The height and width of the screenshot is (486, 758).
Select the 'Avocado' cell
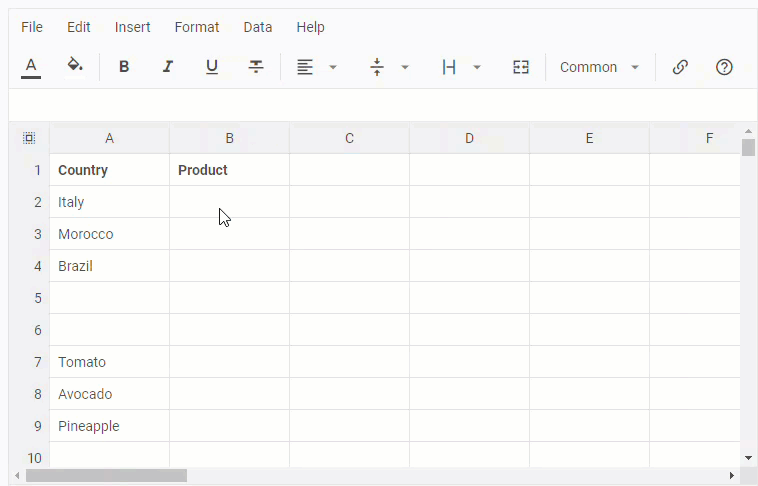110,394
